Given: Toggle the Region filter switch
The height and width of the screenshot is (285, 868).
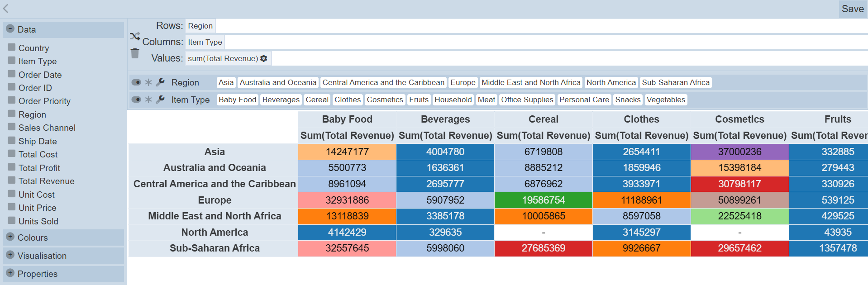Looking at the screenshot, I should pos(136,82).
